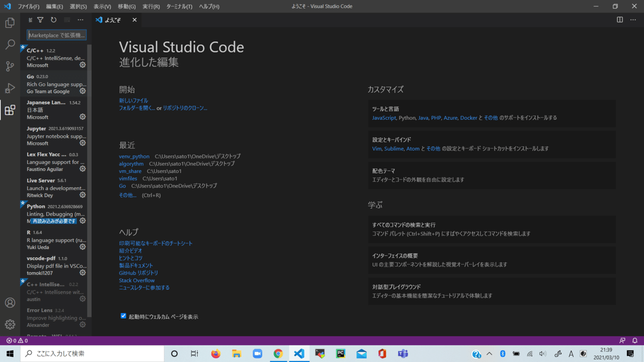Image resolution: width=644 pixels, height=362 pixels.
Task: Open the 配色テーマ customize card
Action: click(492, 175)
